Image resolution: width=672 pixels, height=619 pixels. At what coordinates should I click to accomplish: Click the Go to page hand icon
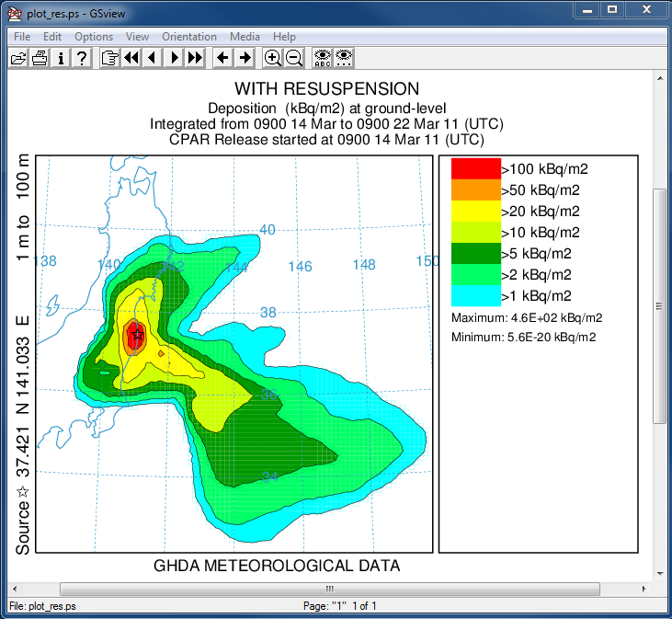(x=109, y=58)
